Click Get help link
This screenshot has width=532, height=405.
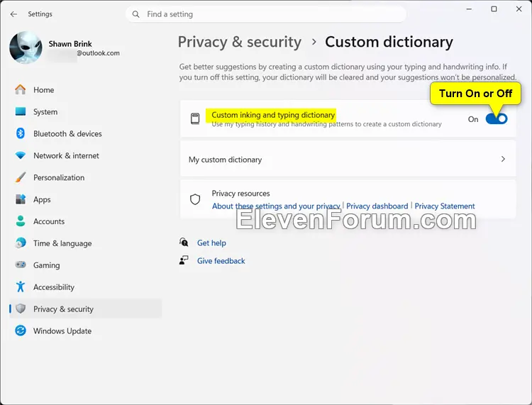coord(211,243)
